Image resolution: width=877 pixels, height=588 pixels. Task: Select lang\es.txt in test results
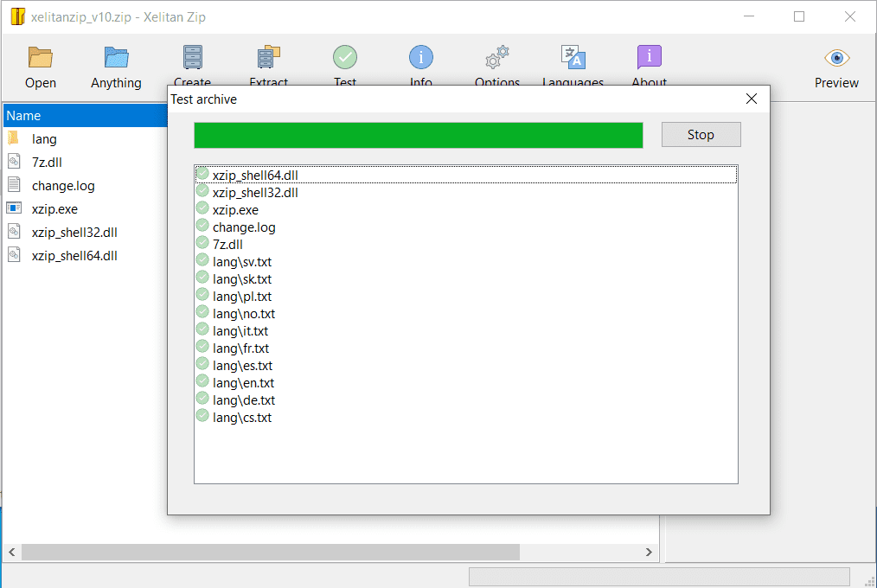pos(243,366)
